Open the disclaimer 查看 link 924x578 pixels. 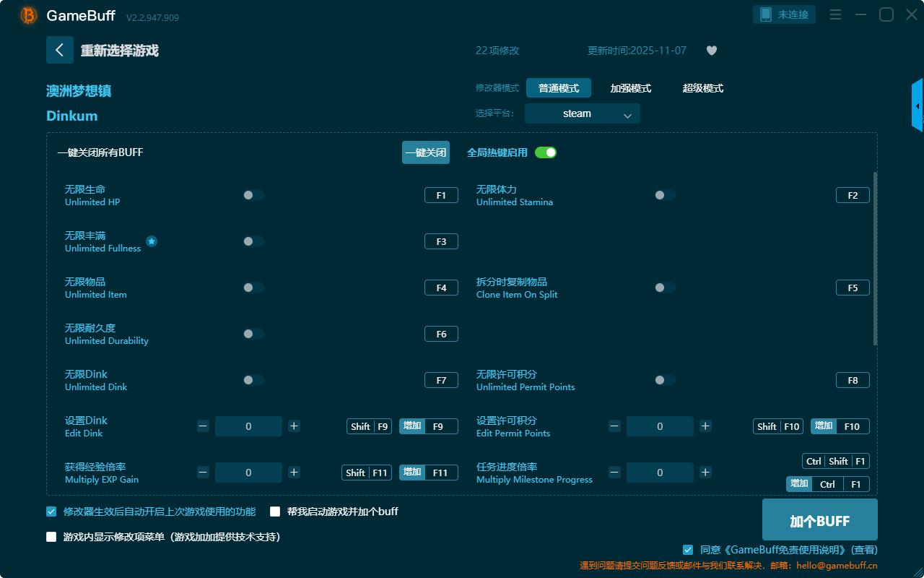click(x=864, y=550)
